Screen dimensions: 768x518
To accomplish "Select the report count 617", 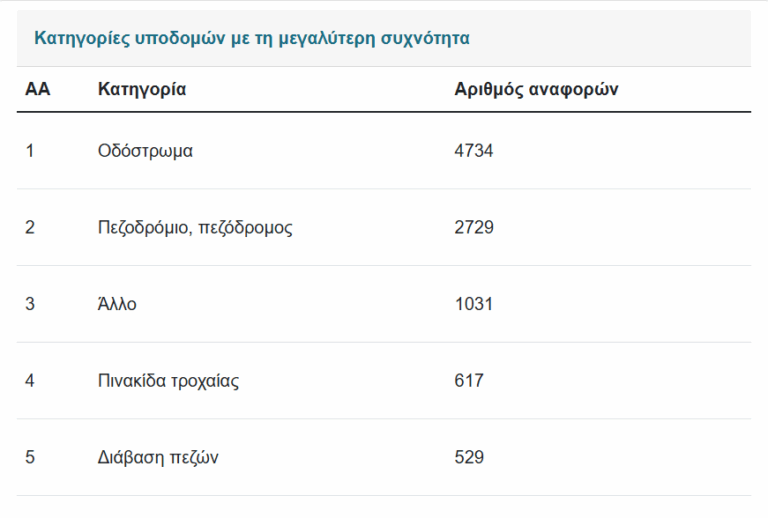I will tap(469, 381).
